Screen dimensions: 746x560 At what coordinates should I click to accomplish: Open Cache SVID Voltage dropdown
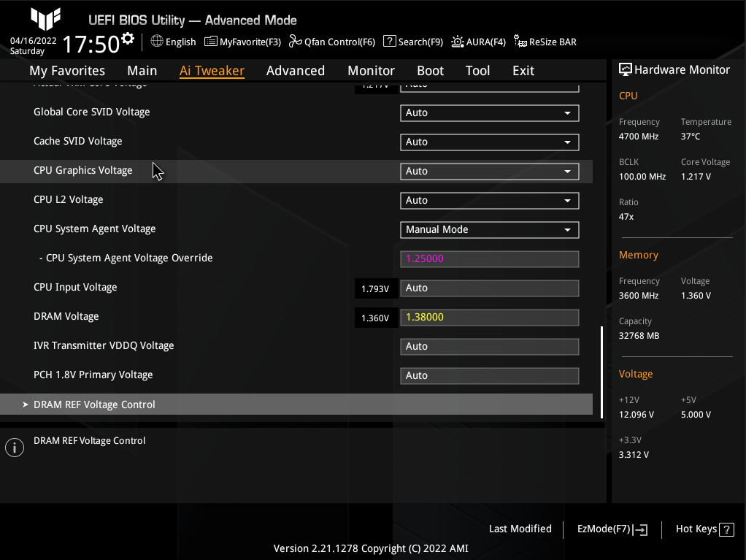[x=490, y=142]
